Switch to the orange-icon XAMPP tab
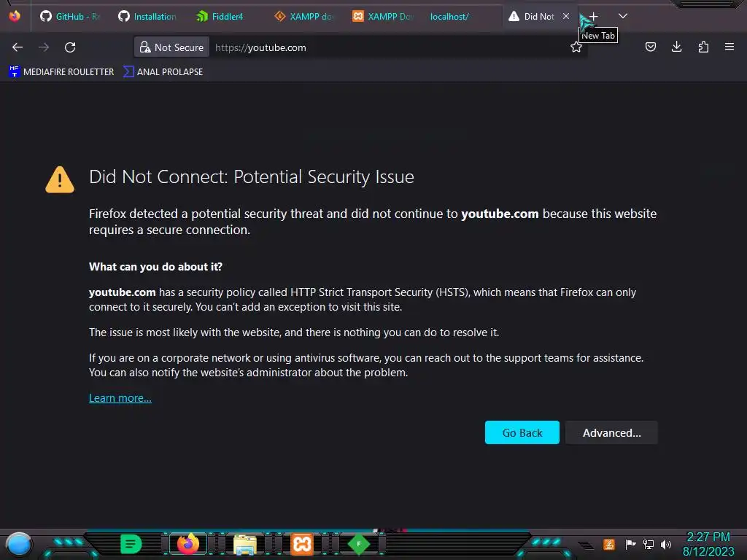 tap(382, 16)
